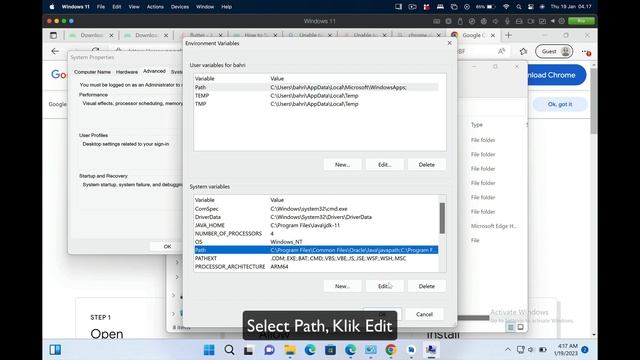The height and width of the screenshot is (360, 640).
Task: Click Delete under system variables
Action: (427, 286)
